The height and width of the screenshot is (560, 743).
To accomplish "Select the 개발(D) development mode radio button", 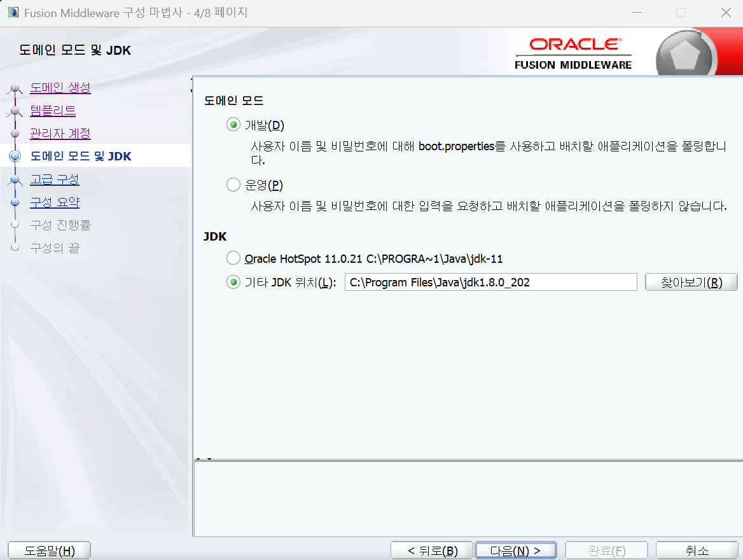I will tap(233, 125).
